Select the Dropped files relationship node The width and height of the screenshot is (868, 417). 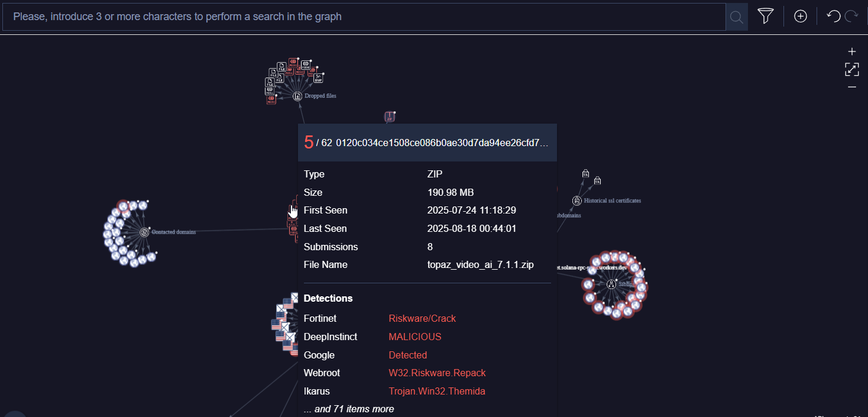[x=297, y=95]
